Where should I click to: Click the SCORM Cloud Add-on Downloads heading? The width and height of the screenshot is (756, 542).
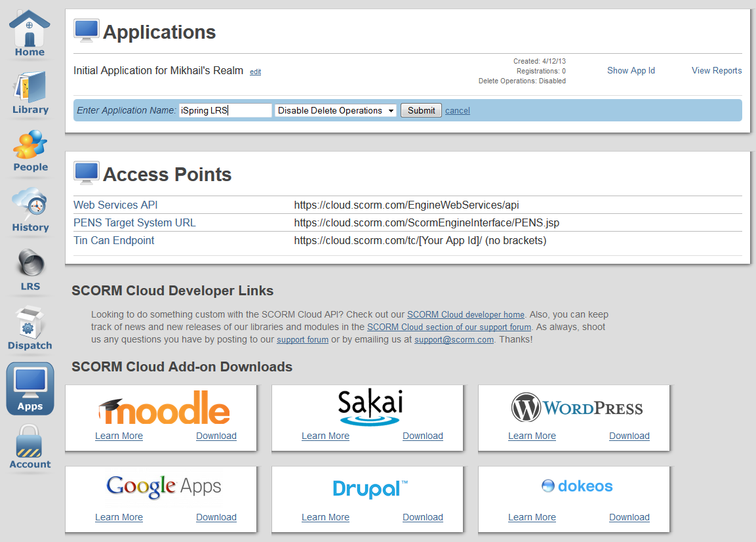[182, 367]
